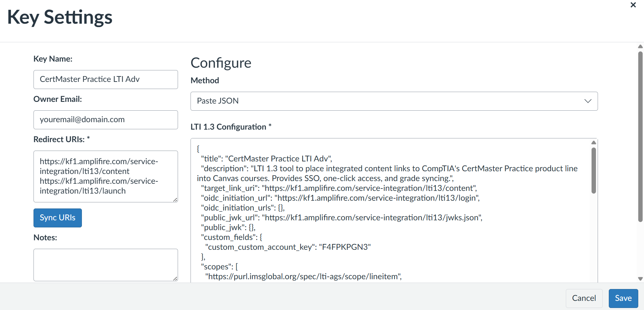Viewport: 644px width, 310px height.
Task: Click the "oidc_initiation_url" line in JSON
Action: 340,198
